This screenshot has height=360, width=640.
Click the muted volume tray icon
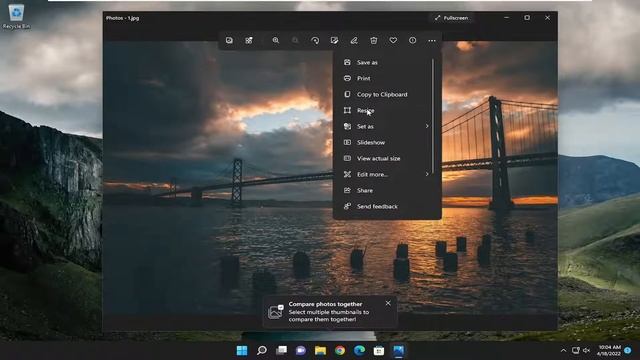(587, 351)
